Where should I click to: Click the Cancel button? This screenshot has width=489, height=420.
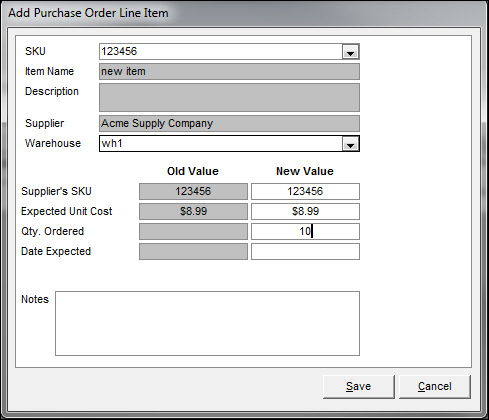435,386
